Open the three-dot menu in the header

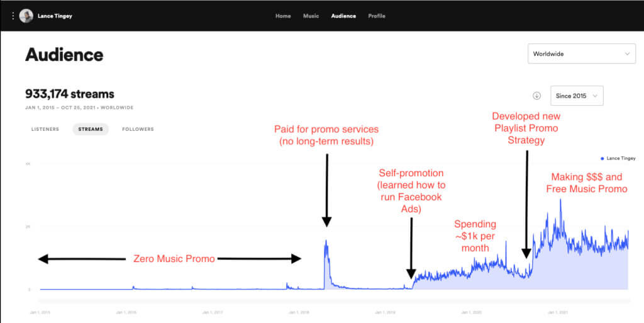point(13,16)
